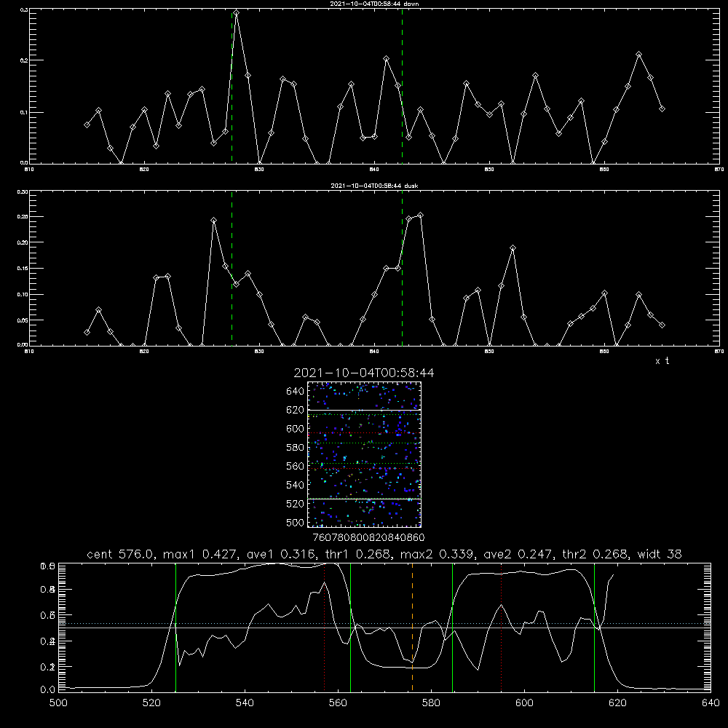Screen dimensions: 728x728
Task: Click the green vertical line at 525 in bottom plot
Action: [175, 627]
